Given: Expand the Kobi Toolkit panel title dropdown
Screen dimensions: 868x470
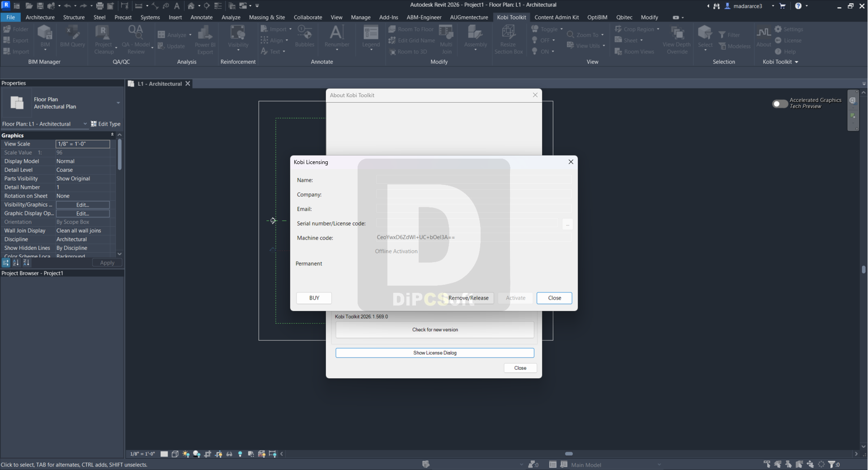Looking at the screenshot, I should pyautogui.click(x=797, y=62).
